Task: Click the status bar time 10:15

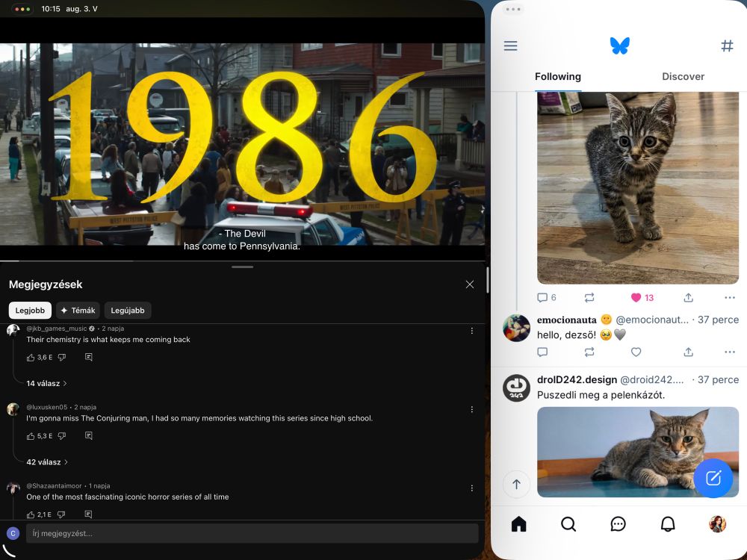Action: click(x=51, y=9)
